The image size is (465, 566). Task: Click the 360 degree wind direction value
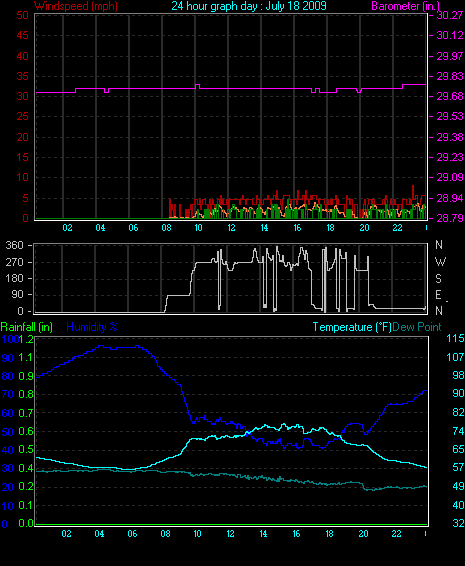tap(14, 245)
